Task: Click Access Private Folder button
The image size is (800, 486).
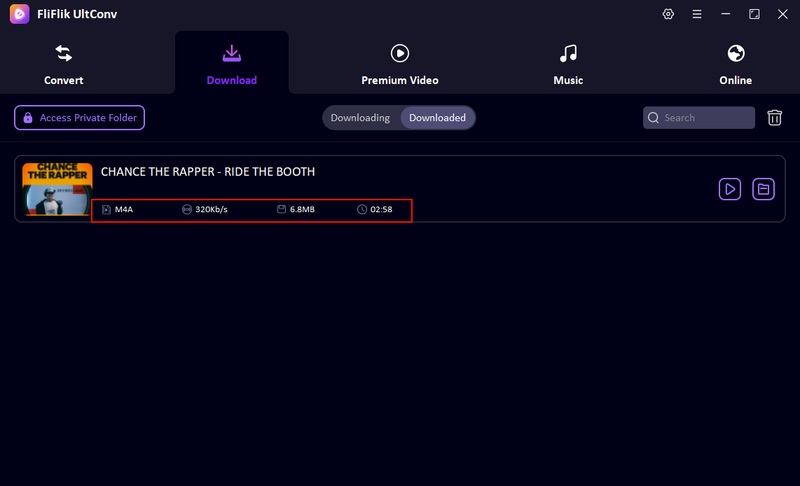Action: point(80,118)
